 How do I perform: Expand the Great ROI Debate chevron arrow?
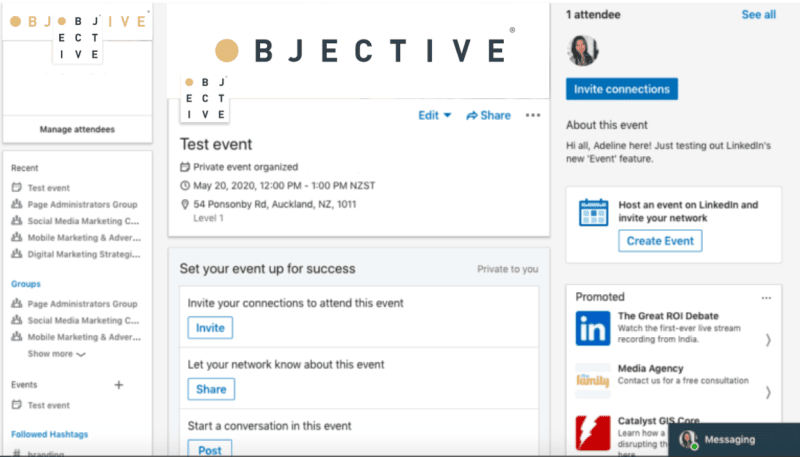(x=768, y=340)
